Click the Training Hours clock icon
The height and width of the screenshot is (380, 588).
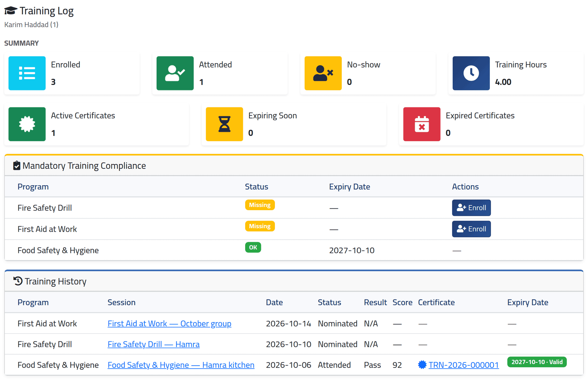(471, 73)
